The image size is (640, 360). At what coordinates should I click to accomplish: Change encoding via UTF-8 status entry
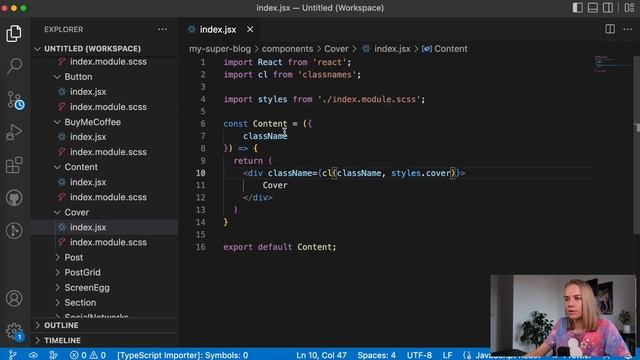pos(419,355)
